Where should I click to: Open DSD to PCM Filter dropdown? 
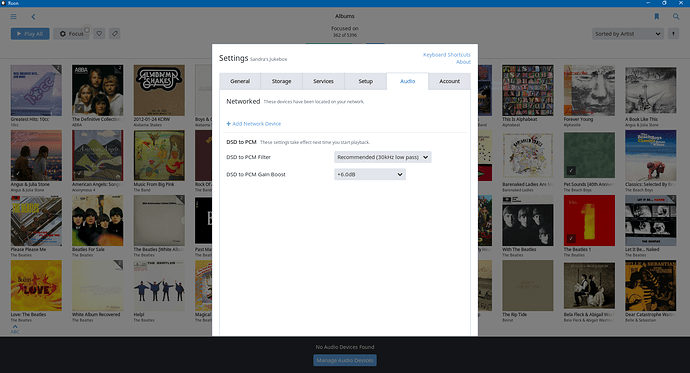tap(382, 157)
